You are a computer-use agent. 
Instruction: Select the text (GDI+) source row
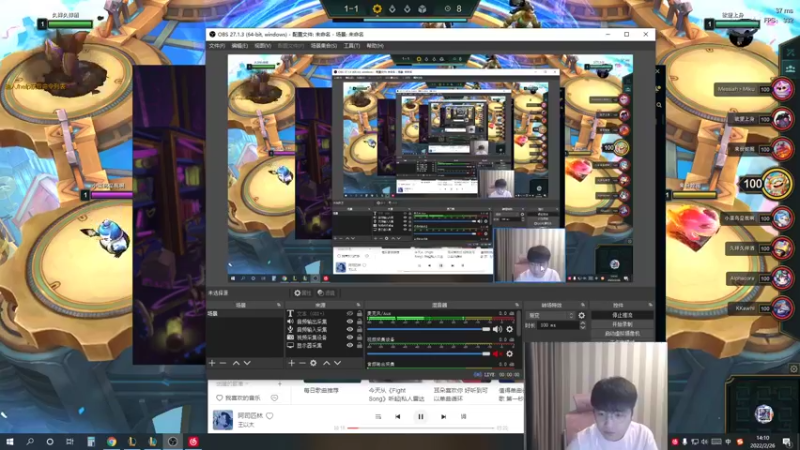[324, 314]
